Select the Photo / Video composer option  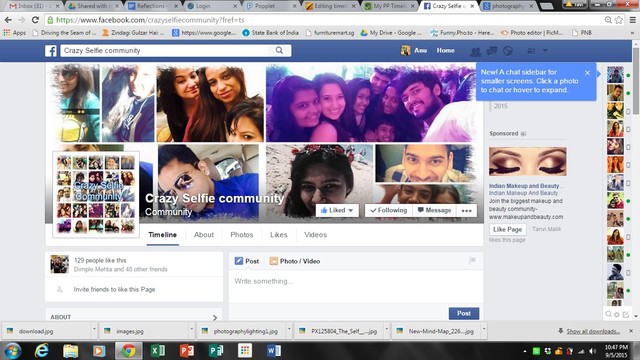295,261
